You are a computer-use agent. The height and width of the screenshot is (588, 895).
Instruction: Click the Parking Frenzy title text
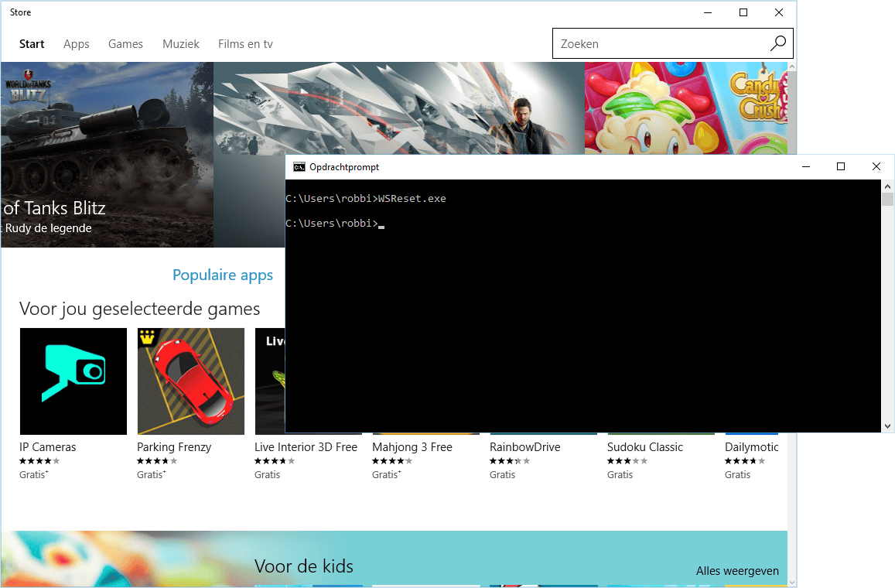pos(174,447)
